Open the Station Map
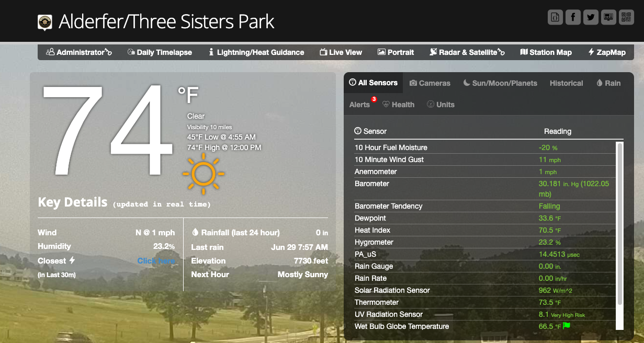Viewport: 644px width, 343px height. (x=546, y=52)
